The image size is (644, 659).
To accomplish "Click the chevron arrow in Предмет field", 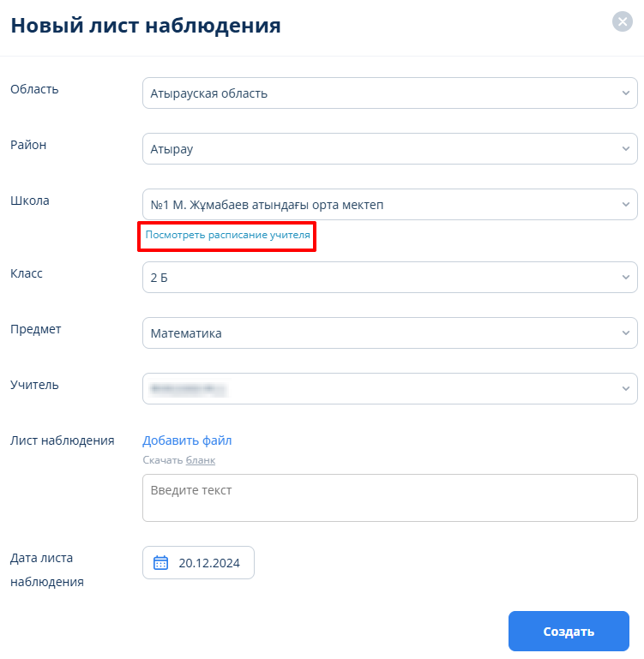I will point(625,333).
